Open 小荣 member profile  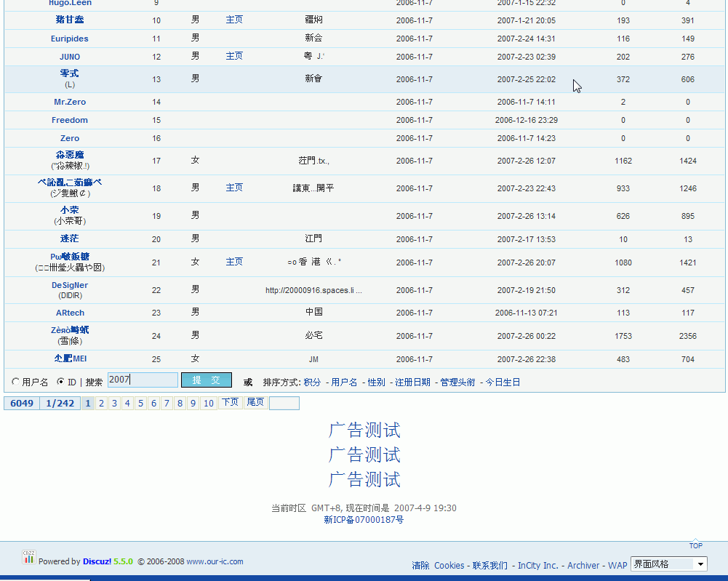70,210
